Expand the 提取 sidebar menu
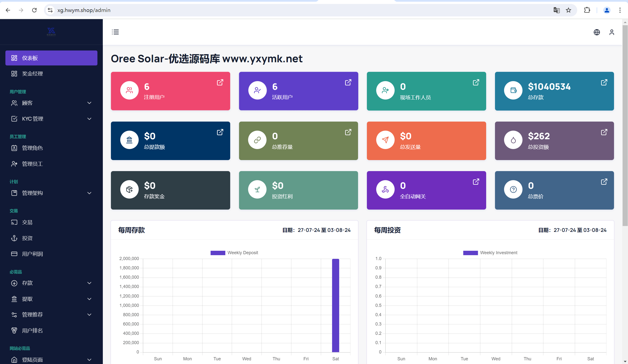 51,299
